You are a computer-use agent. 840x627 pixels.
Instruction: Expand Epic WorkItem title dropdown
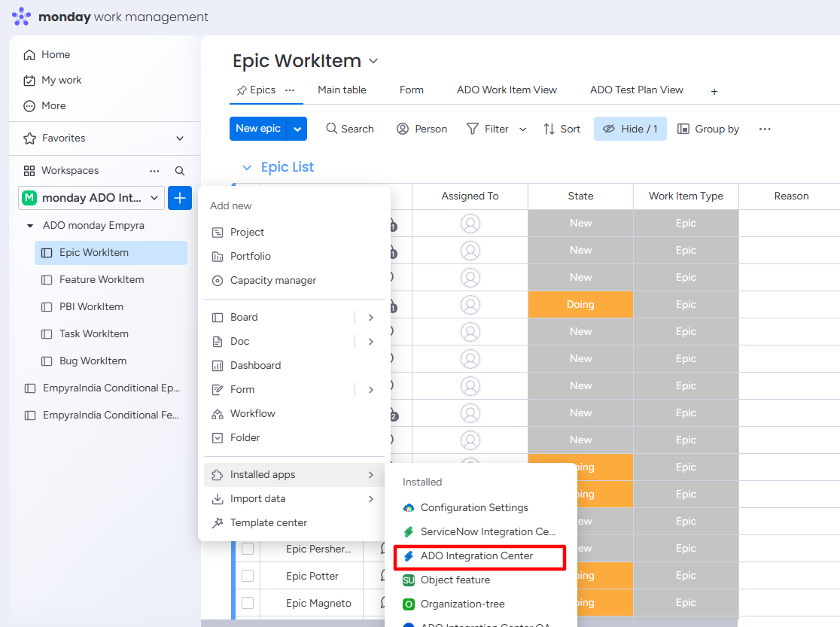(373, 61)
